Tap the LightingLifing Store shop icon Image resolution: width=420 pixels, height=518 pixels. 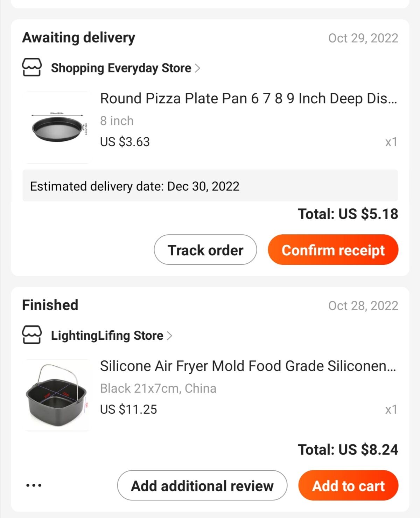pyautogui.click(x=32, y=335)
